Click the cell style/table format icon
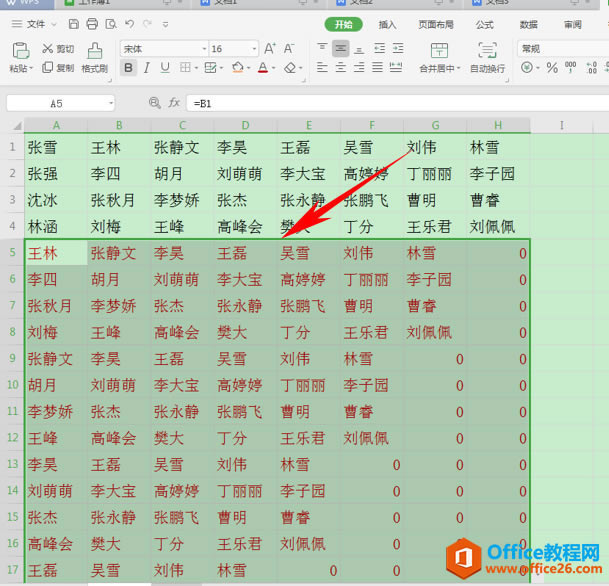This screenshot has width=609, height=586. pos(210,68)
